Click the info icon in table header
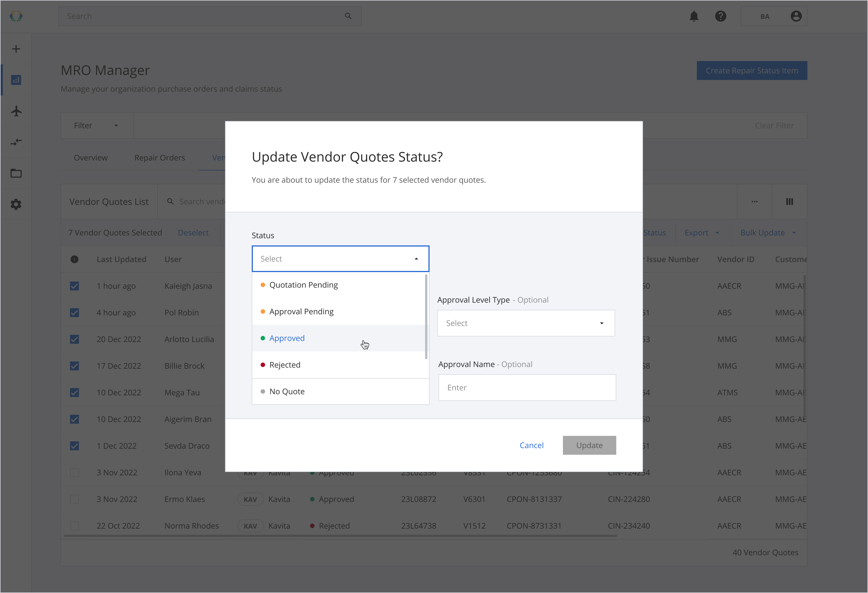The image size is (868, 593). (74, 259)
